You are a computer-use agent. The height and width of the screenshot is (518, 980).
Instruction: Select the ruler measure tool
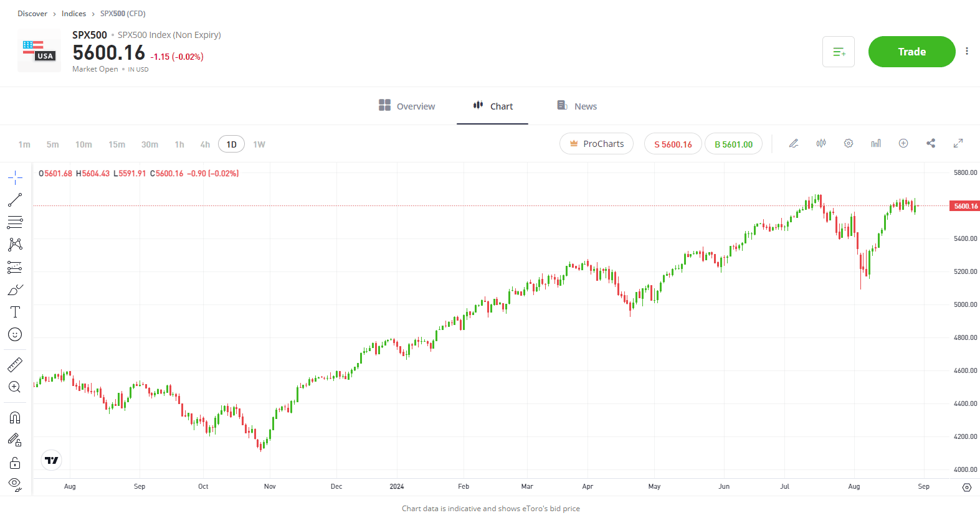pyautogui.click(x=15, y=364)
